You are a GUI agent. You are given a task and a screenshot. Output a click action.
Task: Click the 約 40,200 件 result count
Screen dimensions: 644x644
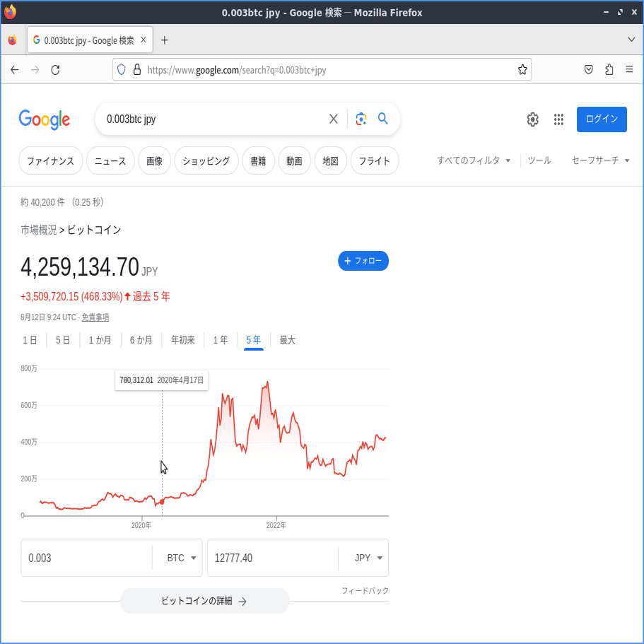[42, 202]
